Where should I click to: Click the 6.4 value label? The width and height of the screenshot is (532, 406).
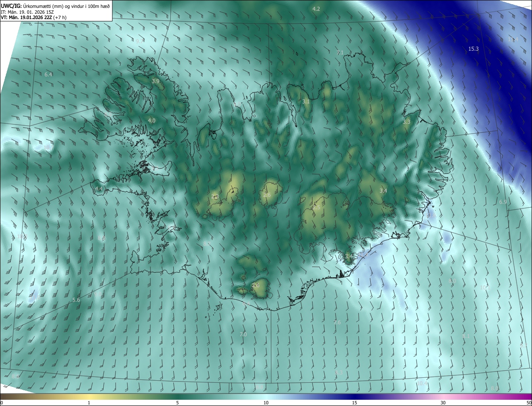point(48,74)
